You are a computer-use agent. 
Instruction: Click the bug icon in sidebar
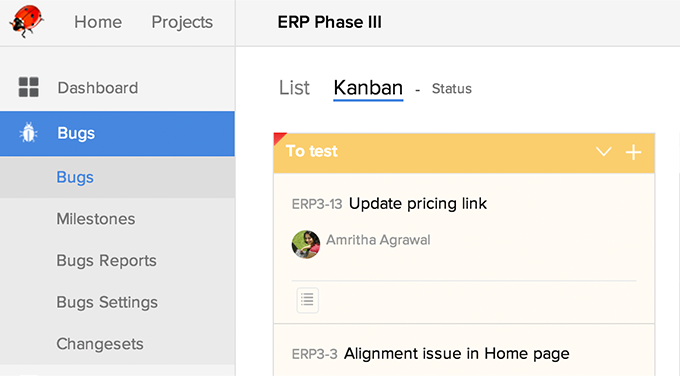29,133
